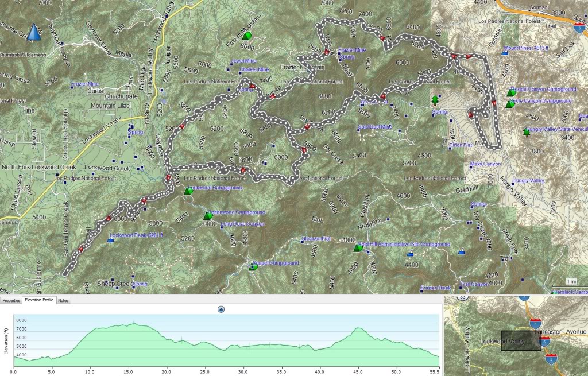The height and width of the screenshot is (376, 588).
Task: Click the shaded rectangle in overview map
Action: point(521,340)
